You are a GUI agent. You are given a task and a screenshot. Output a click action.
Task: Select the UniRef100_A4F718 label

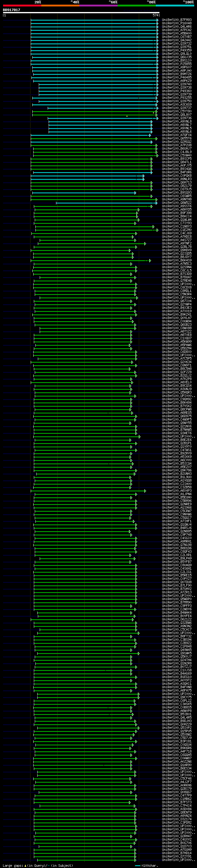pyautogui.click(x=177, y=751)
